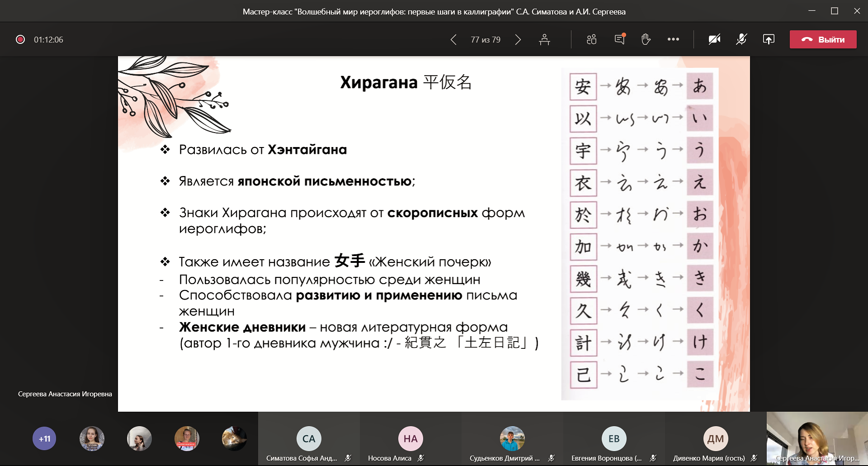868x466 pixels.
Task: Unmute your microphone
Action: [740, 39]
